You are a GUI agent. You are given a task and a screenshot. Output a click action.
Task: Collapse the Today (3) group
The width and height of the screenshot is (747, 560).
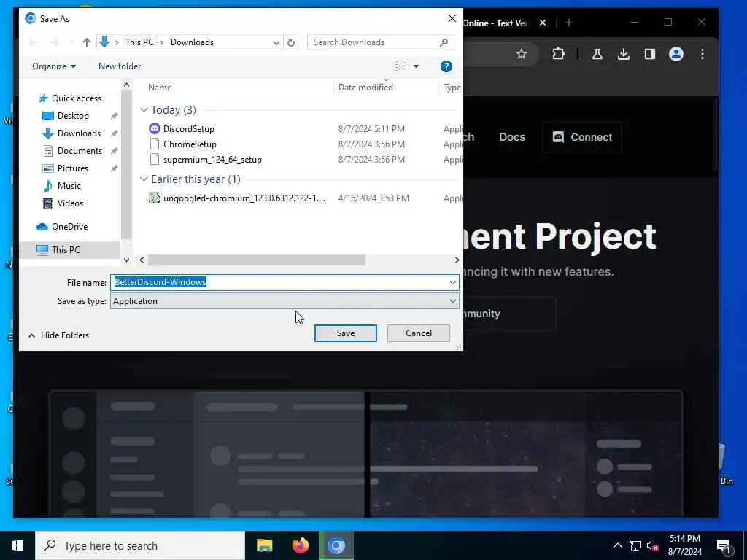tap(144, 110)
